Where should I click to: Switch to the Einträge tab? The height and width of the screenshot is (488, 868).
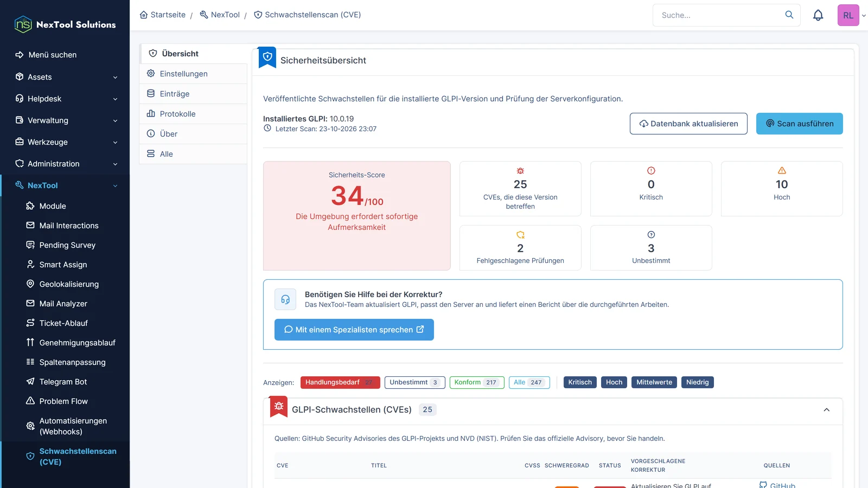[193, 94]
